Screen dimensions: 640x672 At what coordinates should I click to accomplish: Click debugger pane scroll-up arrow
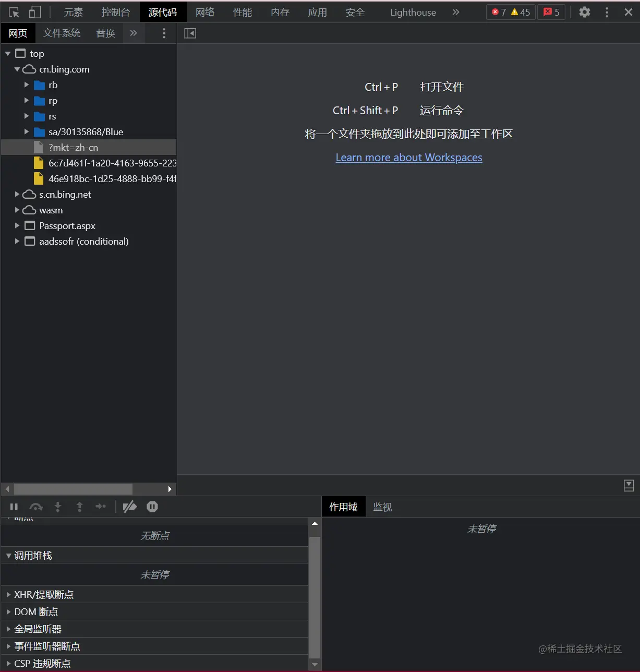point(315,523)
